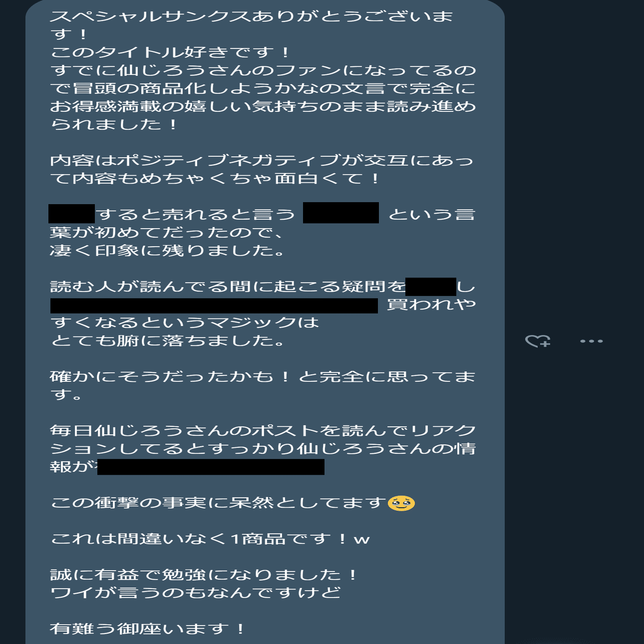
Task: Click the line これは間違いなく1商品です！w
Action: 210,538
